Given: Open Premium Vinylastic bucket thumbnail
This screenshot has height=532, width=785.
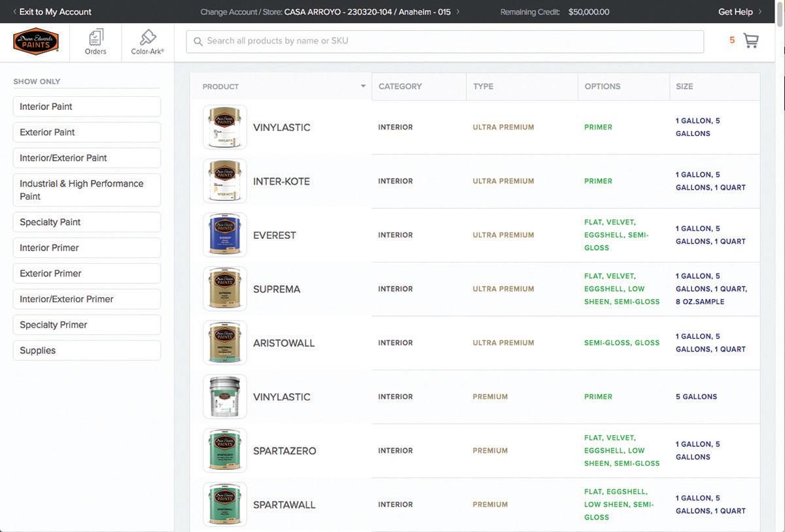Looking at the screenshot, I should 225,397.
